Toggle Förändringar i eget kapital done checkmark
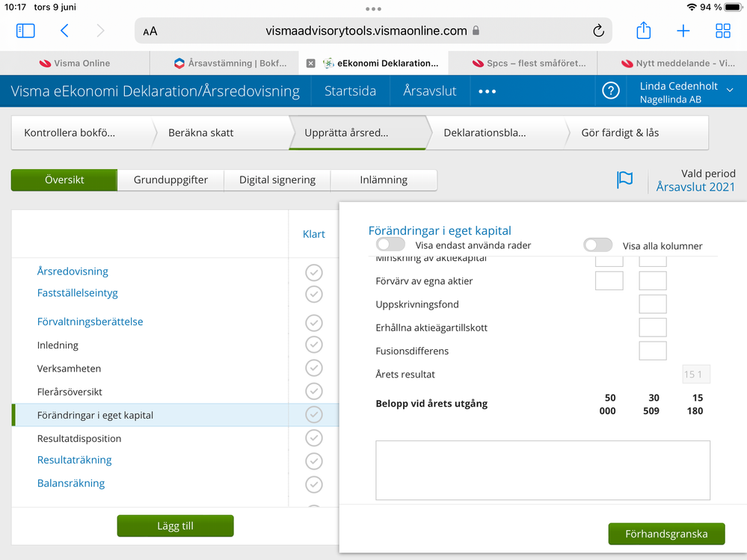The image size is (747, 560). point(314,414)
